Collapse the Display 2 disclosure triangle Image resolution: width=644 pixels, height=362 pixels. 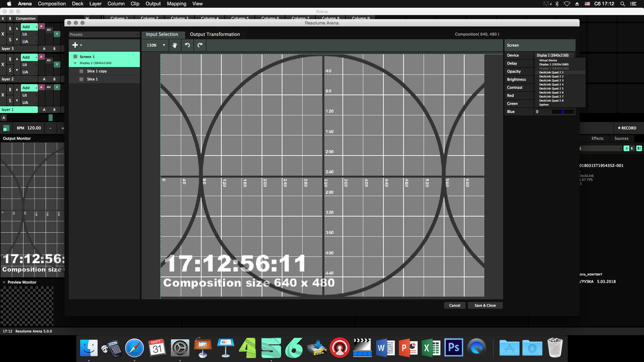[75, 63]
